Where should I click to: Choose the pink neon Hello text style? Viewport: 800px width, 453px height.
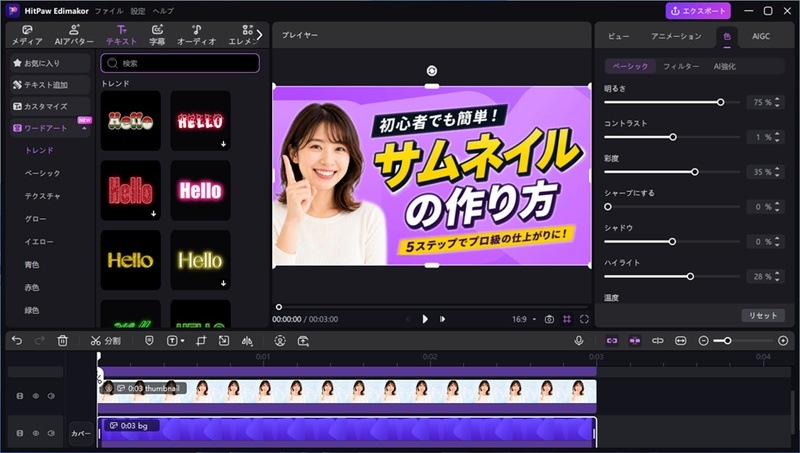(201, 190)
